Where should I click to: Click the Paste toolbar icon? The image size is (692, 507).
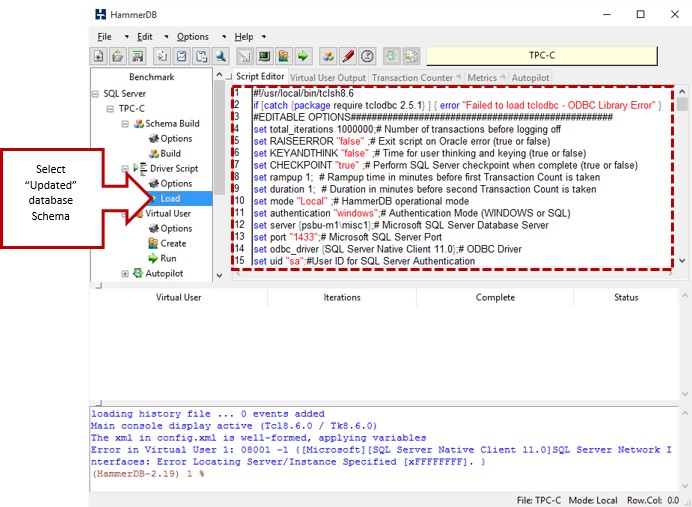tap(201, 56)
